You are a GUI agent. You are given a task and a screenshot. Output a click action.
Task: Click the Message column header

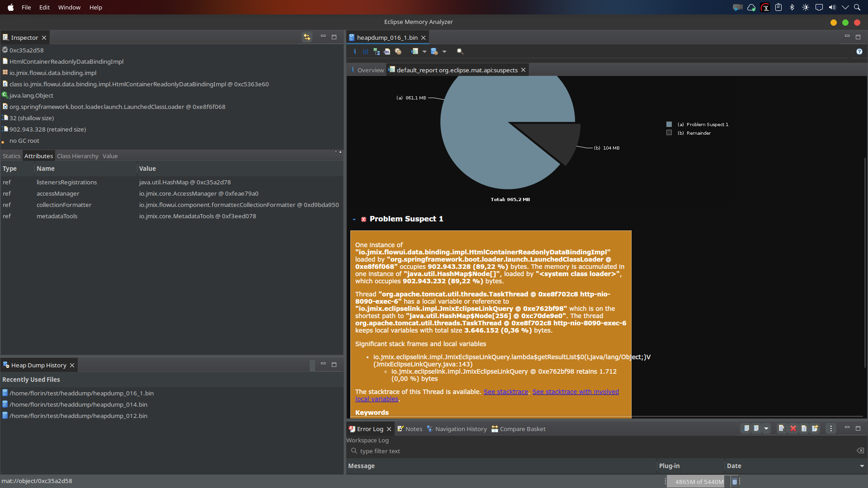[x=501, y=466]
